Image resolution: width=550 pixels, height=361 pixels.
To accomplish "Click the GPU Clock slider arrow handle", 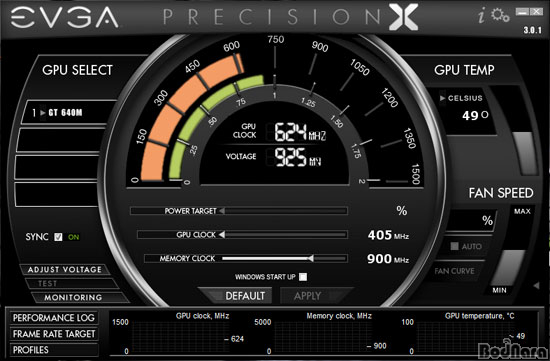I will [222, 234].
